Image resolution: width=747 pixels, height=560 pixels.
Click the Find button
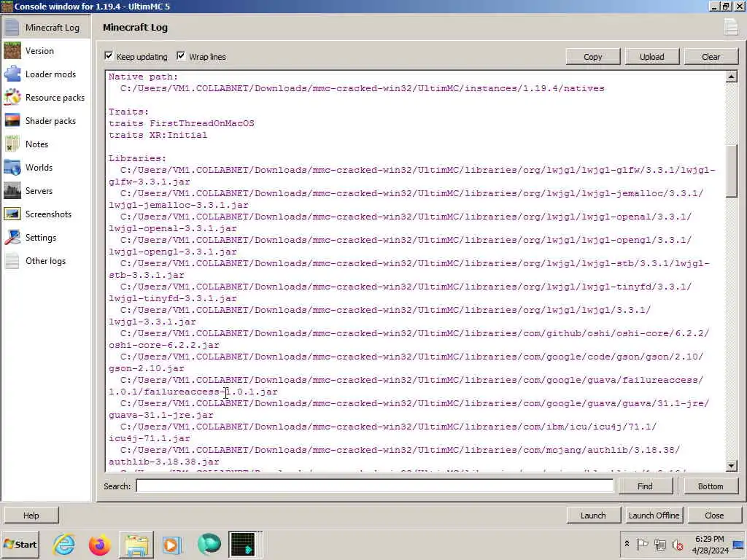tap(645, 486)
